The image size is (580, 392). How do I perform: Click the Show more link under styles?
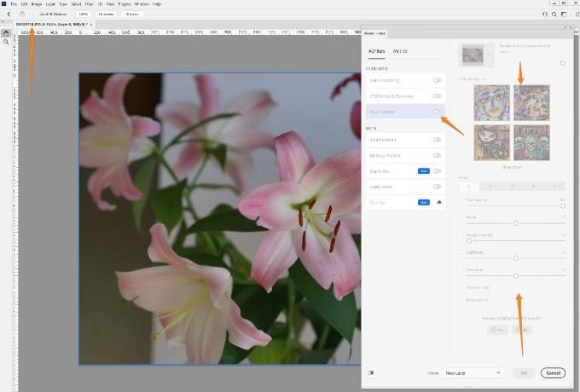click(x=512, y=167)
